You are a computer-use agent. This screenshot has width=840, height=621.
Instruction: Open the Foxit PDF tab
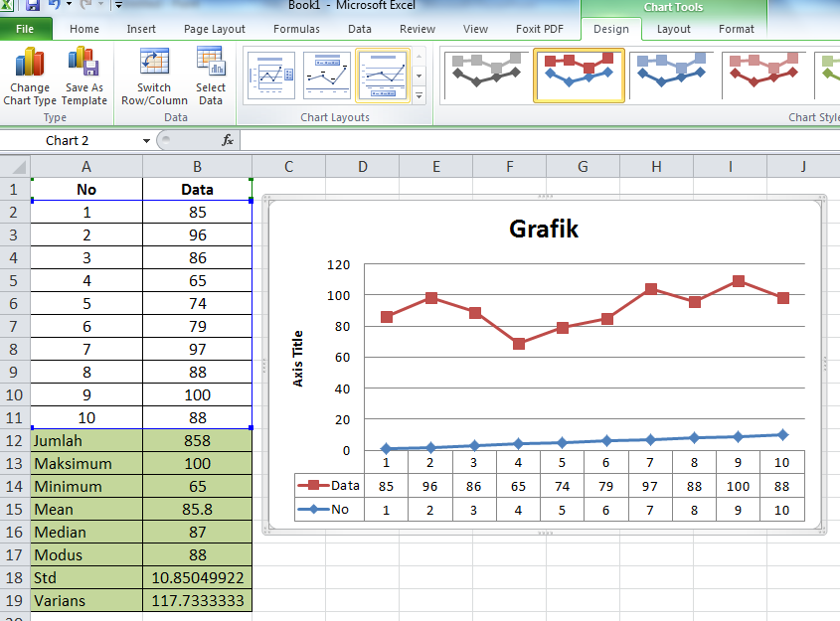(x=540, y=29)
